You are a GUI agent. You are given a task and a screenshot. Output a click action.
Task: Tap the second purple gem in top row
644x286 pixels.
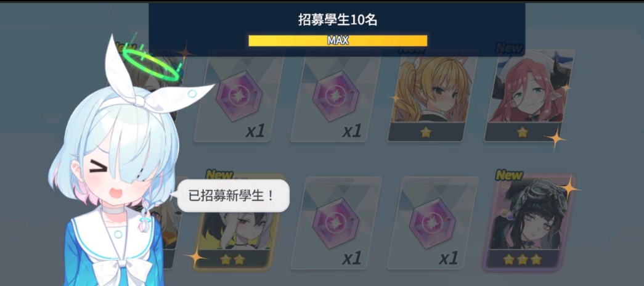pos(336,97)
